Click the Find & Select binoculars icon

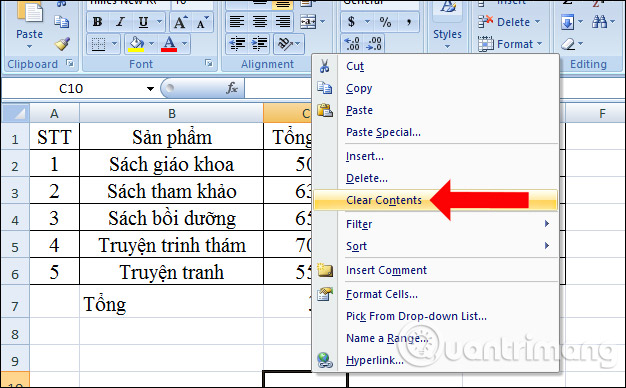click(599, 22)
